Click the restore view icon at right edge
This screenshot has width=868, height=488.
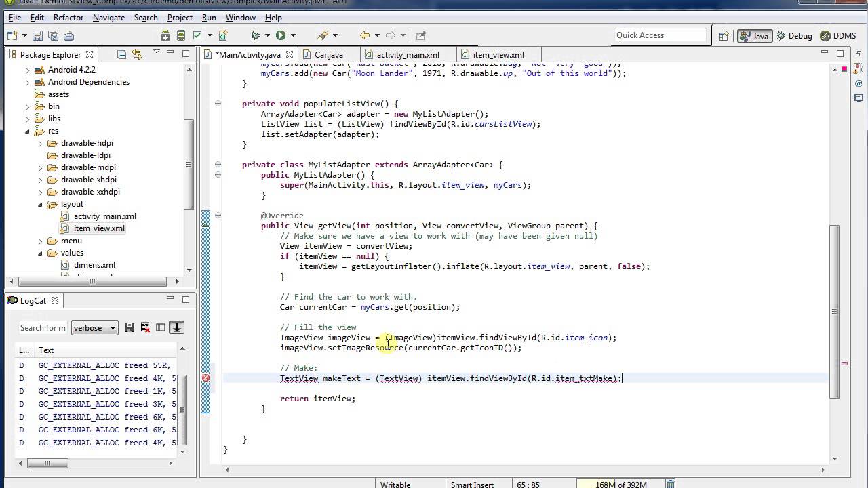pyautogui.click(x=859, y=54)
